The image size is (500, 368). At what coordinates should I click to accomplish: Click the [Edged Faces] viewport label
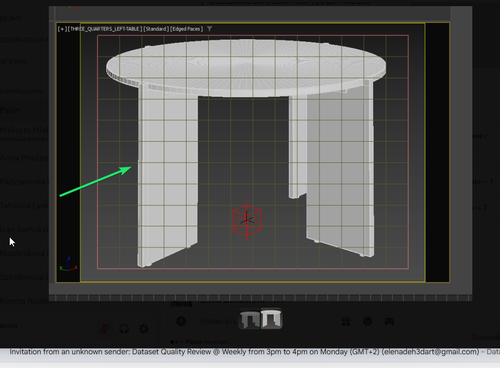click(187, 29)
